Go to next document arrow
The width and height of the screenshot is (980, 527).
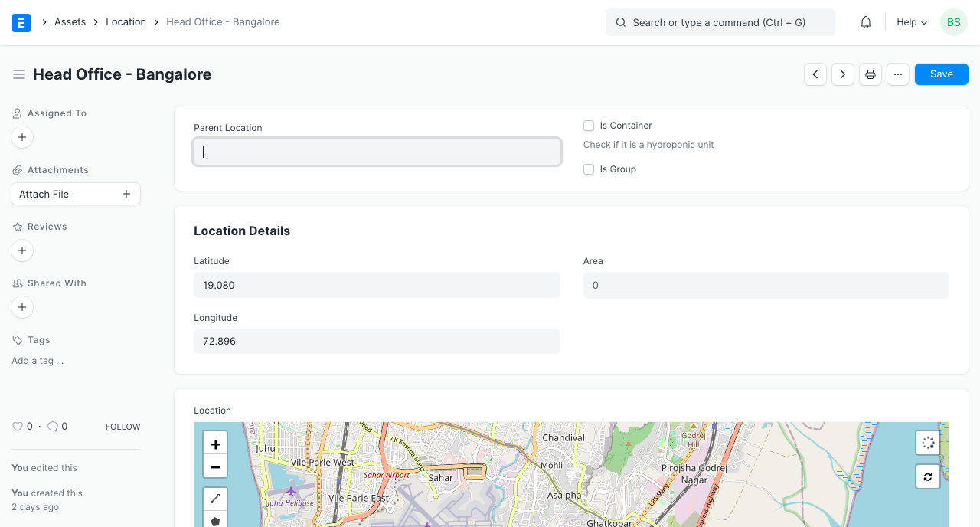pos(843,74)
